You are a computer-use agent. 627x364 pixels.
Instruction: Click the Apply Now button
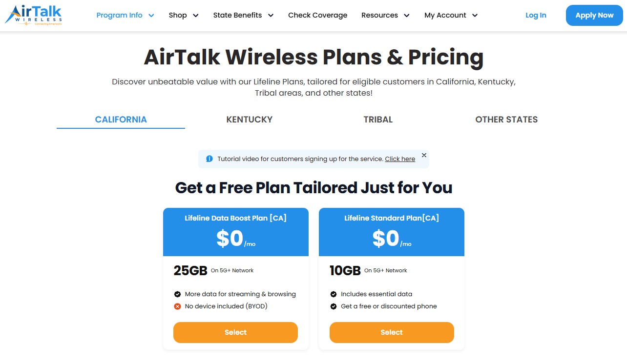[594, 15]
